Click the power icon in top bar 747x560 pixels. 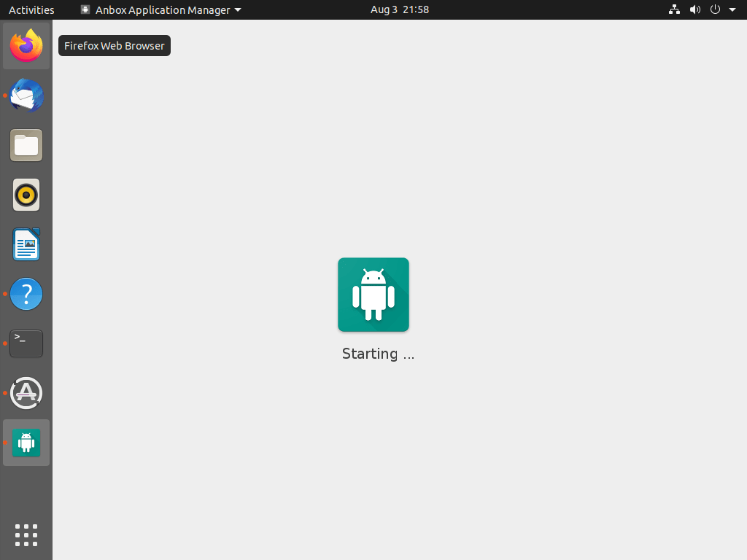pos(715,9)
